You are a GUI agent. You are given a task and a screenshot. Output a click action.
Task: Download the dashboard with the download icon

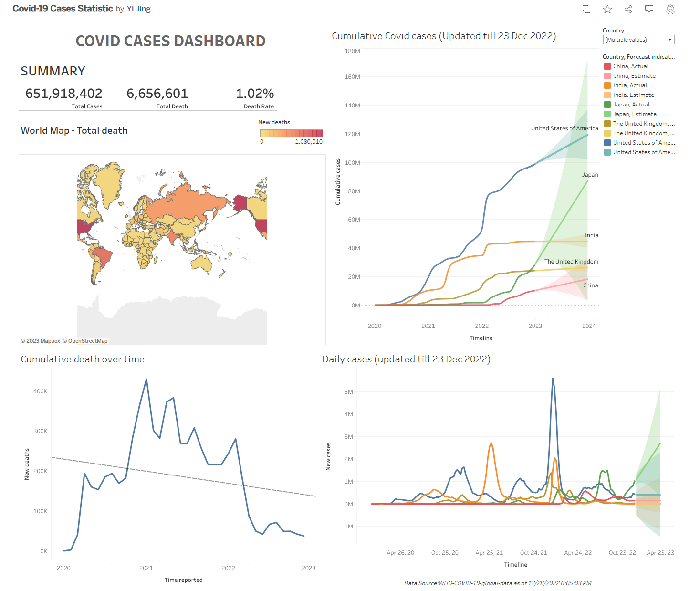(649, 9)
